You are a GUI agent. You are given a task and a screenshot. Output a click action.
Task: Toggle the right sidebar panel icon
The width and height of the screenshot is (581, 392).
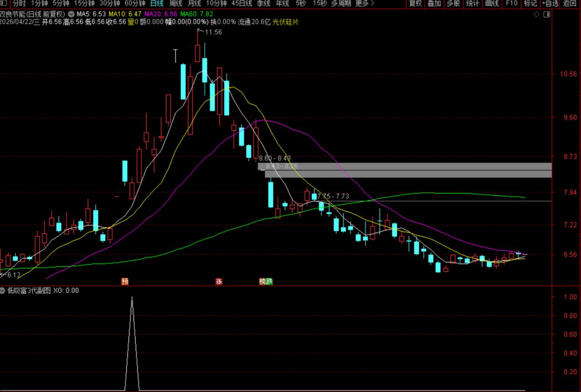(547, 15)
